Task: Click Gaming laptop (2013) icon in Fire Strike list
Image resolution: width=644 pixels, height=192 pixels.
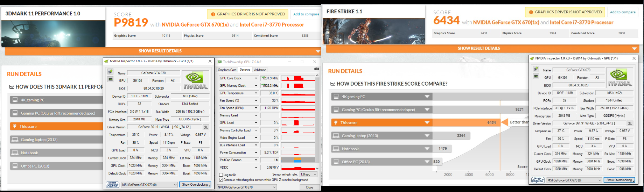Action: (336, 136)
